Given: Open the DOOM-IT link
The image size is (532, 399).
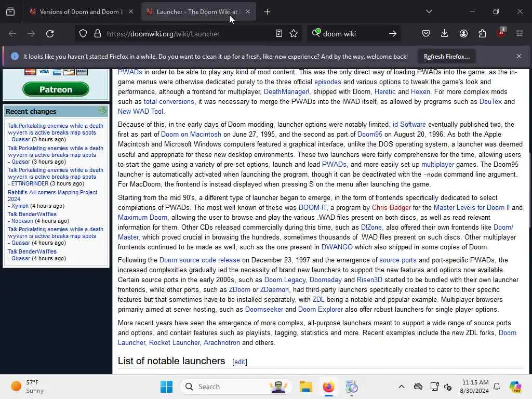Looking at the screenshot, I should pos(312,208).
